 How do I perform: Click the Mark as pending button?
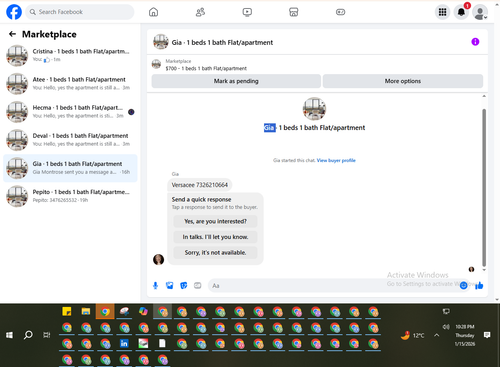point(236,81)
